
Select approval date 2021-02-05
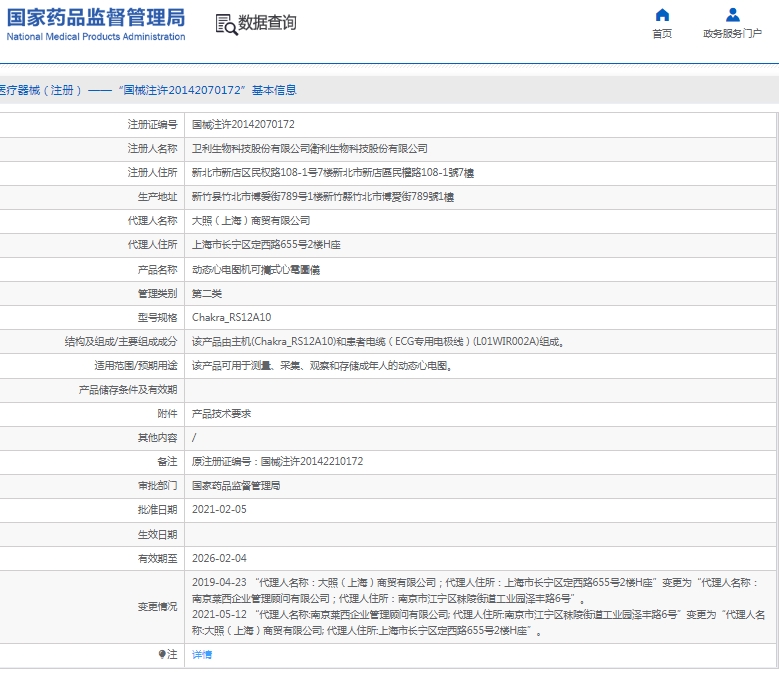[x=219, y=510]
